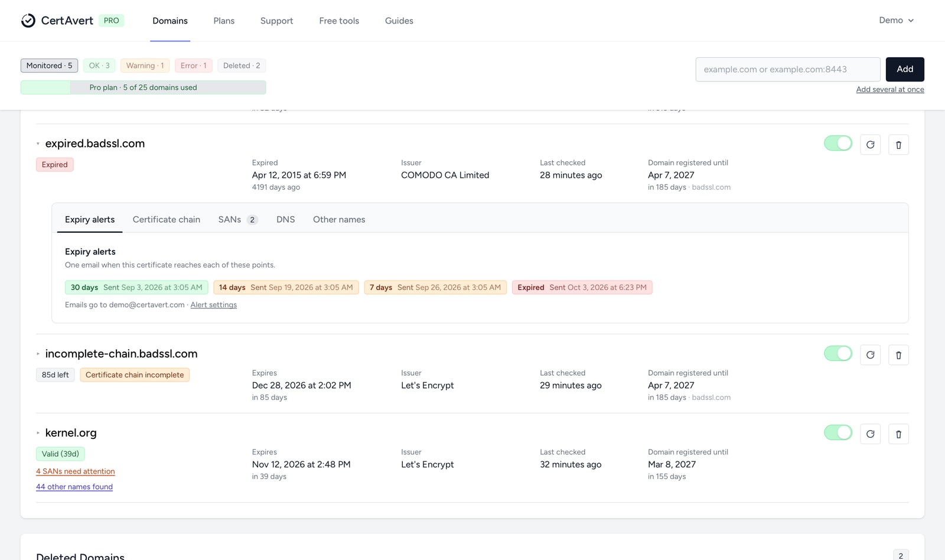The image size is (945, 560).
Task: Filter by Monitored · 5 domains
Action: pos(49,66)
